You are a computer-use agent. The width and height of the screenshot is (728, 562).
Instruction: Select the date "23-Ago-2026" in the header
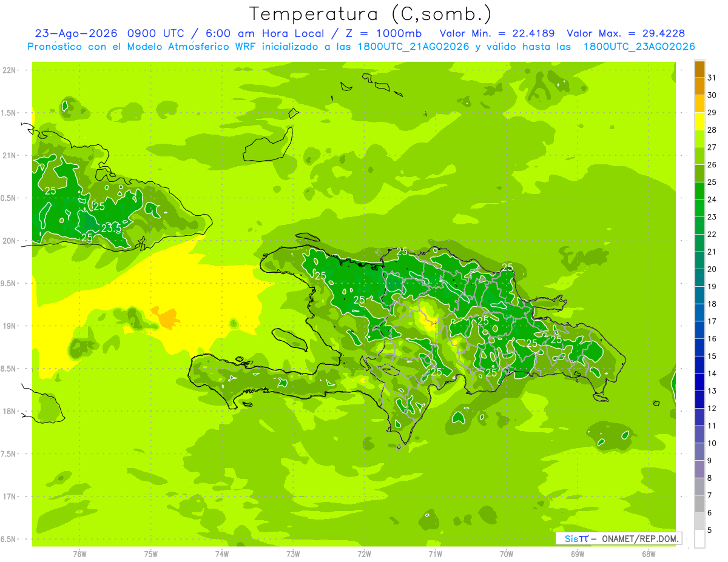(x=76, y=33)
